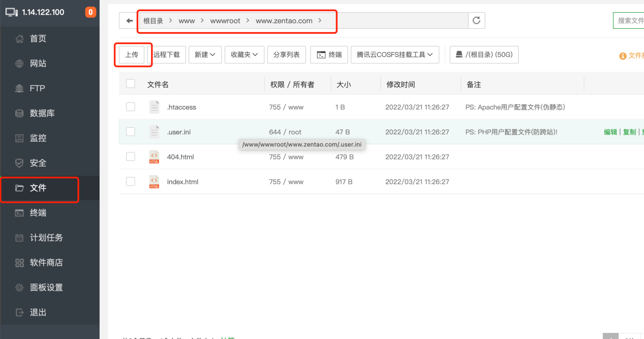
Task: Open the 收藏夹 favorites dropdown
Action: 245,55
